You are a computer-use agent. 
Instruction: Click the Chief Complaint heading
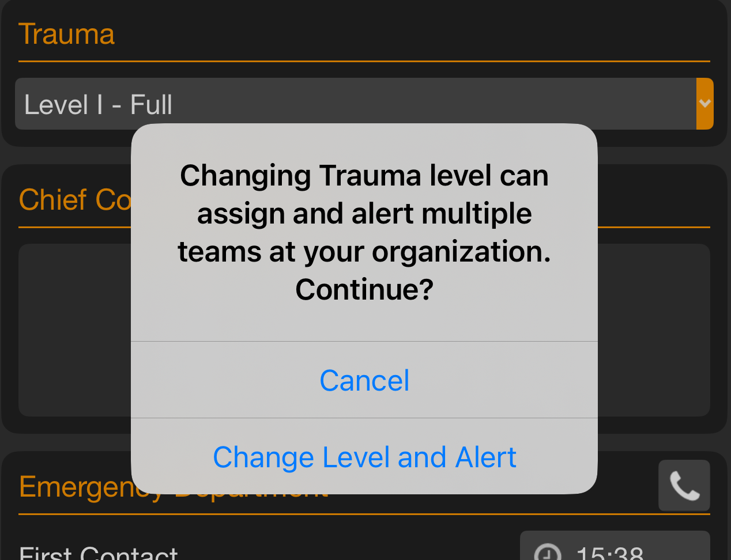[76, 200]
